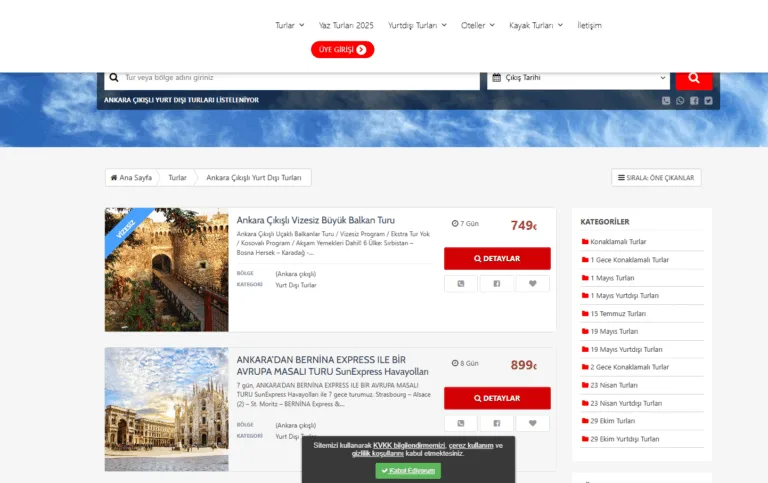The height and width of the screenshot is (483, 768).
Task: Open 23 Nisan Yurtdışı Turları category
Action: (x=626, y=403)
